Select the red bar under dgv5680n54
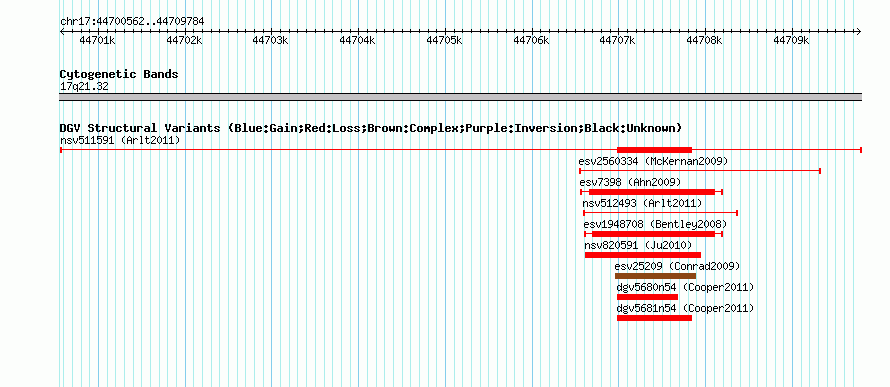This screenshot has width=890, height=387. pos(648,297)
